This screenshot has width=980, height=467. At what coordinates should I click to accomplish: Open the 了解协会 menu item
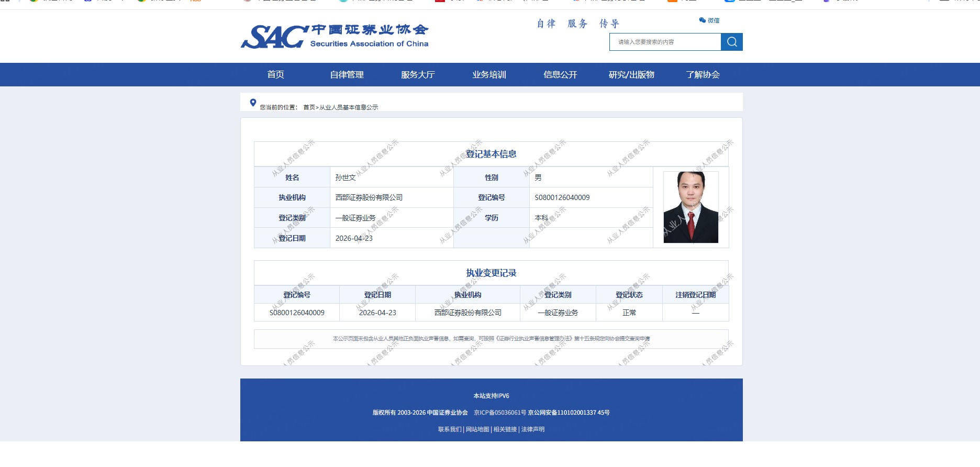703,75
